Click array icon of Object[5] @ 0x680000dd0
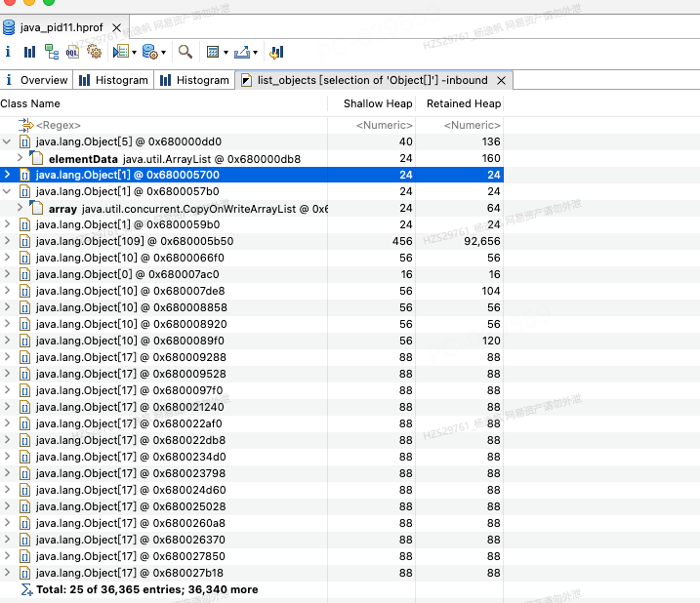This screenshot has width=700, height=603. pos(25,141)
